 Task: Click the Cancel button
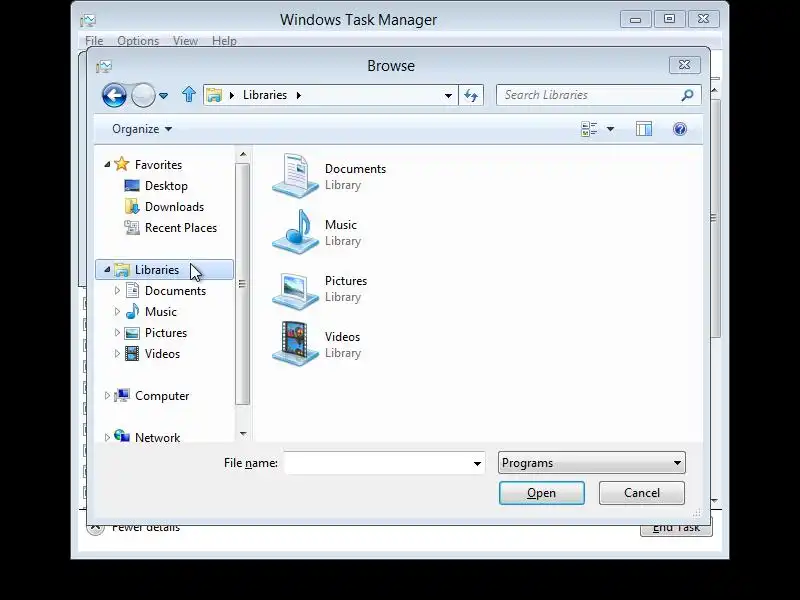pyautogui.click(x=642, y=493)
